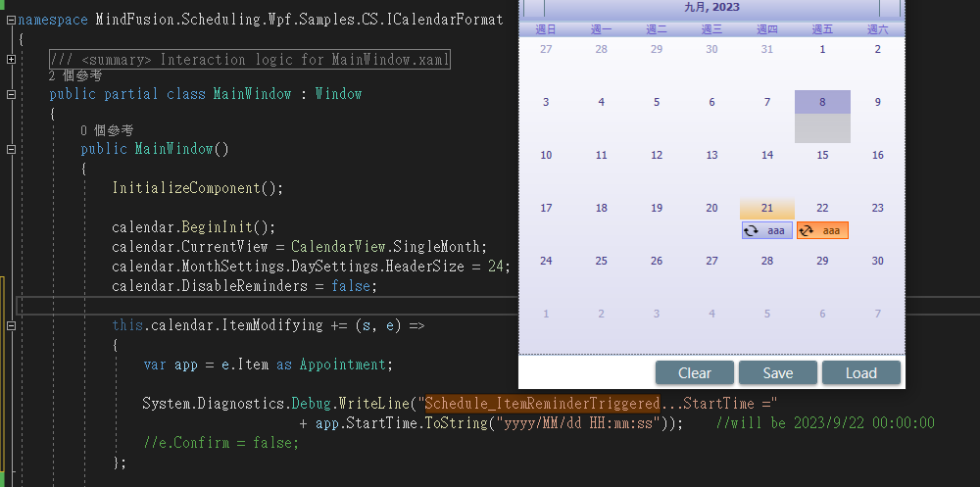Collapse the MainWindow constructor block

(x=11, y=149)
